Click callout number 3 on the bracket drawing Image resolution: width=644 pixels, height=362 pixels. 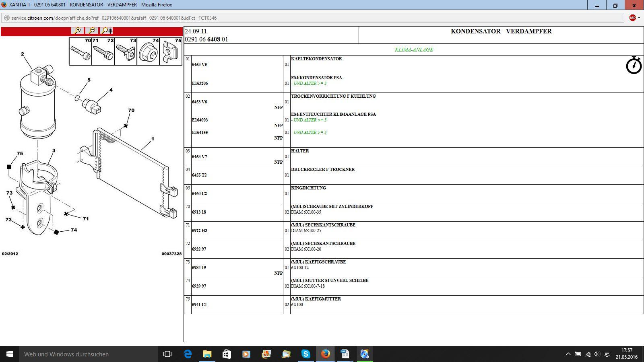coord(54,150)
